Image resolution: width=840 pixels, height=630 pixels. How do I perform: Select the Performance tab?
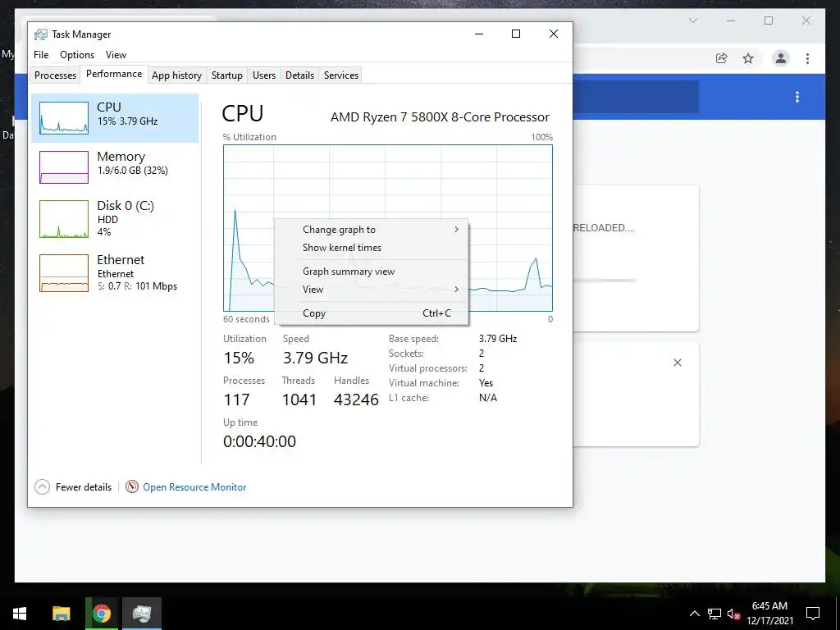tap(114, 74)
